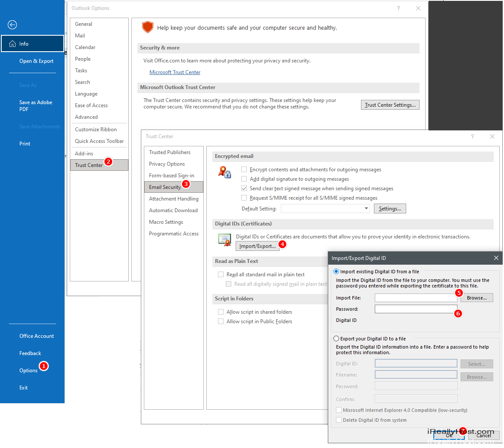Screen dimensions: 504x448
Task: Click the Outlook Options help question mark
Action: click(398, 8)
